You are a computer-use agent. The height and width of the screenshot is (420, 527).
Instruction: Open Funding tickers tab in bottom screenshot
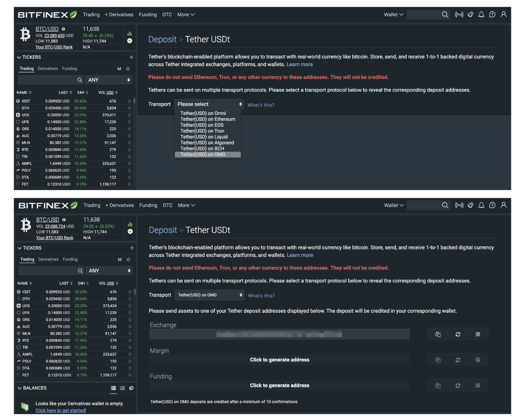[x=70, y=259]
